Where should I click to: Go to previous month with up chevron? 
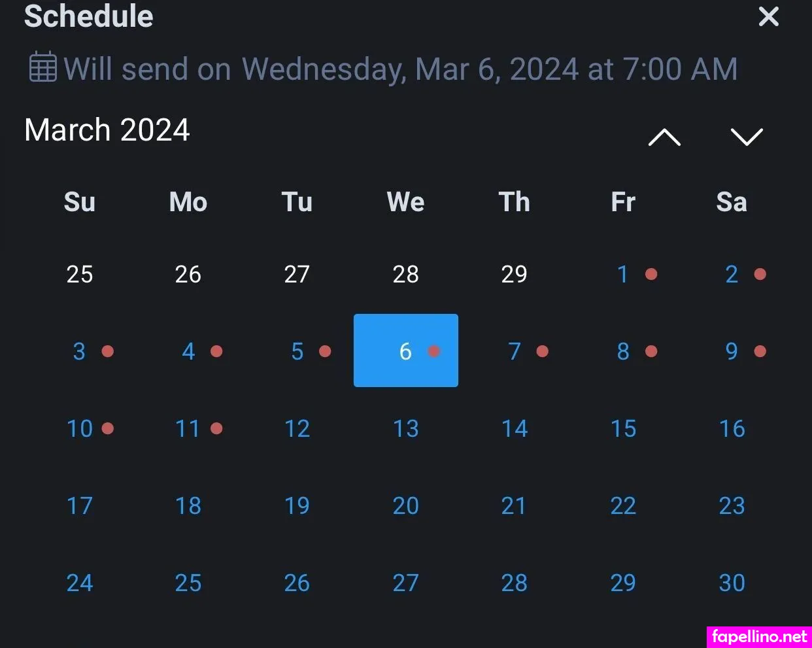click(664, 137)
